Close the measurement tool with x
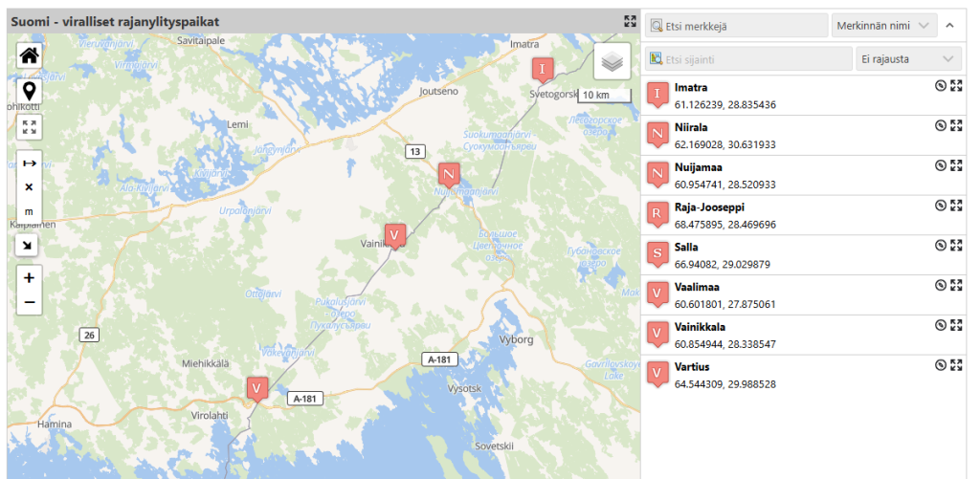980x479 pixels. [x=29, y=186]
